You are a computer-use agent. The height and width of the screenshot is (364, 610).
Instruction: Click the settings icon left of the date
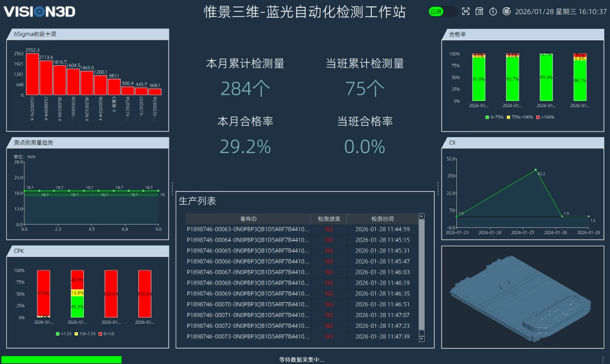click(506, 11)
